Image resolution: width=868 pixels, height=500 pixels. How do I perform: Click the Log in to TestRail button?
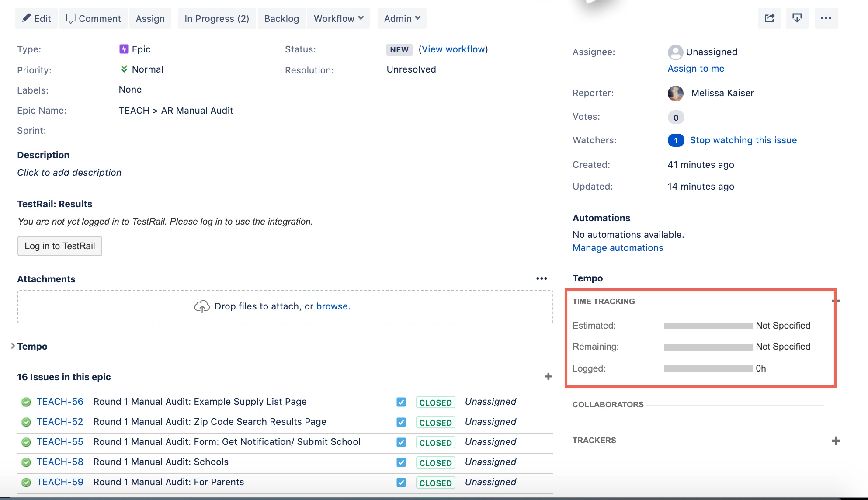pos(60,246)
